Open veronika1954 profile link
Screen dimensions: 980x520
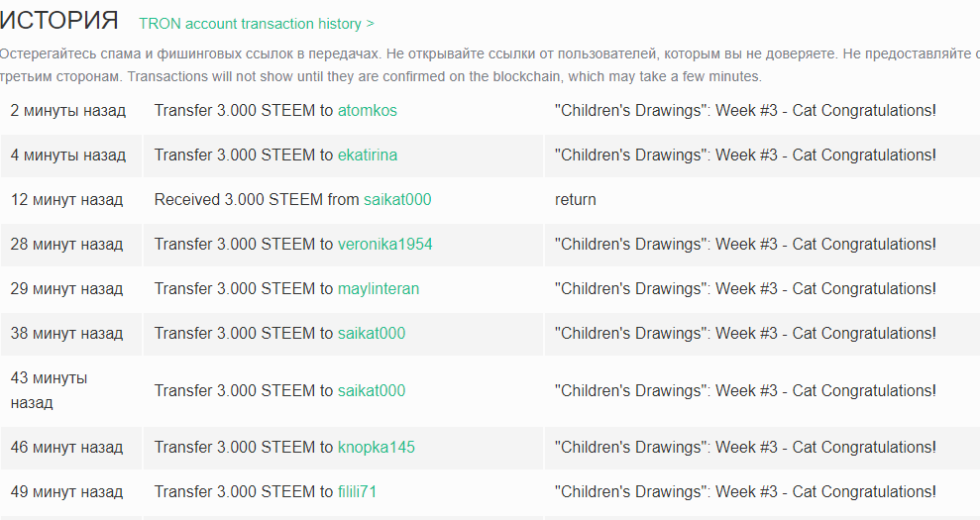(x=385, y=245)
